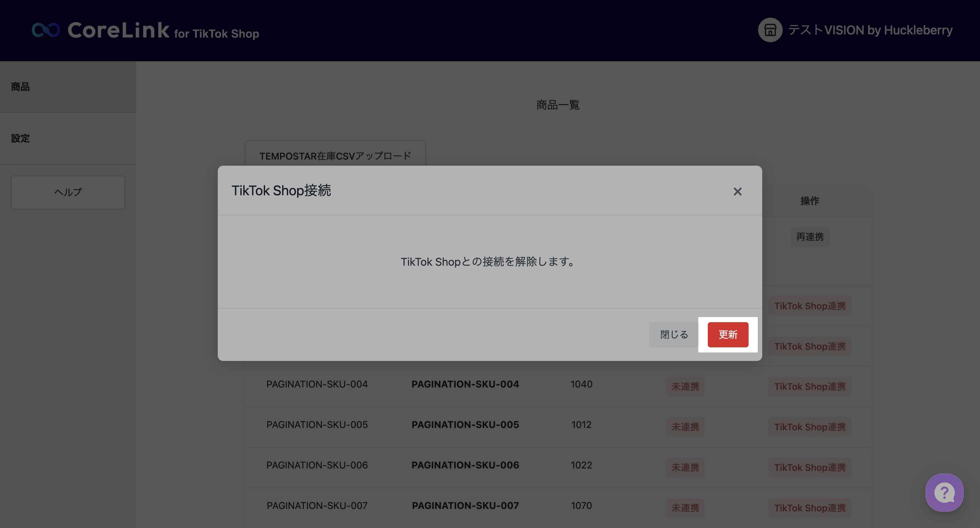Click テストVISION by Huckleberry shop name
The image size is (980, 528).
click(870, 30)
